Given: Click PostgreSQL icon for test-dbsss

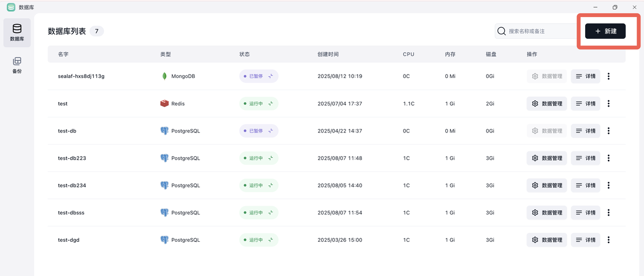Looking at the screenshot, I should [x=165, y=213].
